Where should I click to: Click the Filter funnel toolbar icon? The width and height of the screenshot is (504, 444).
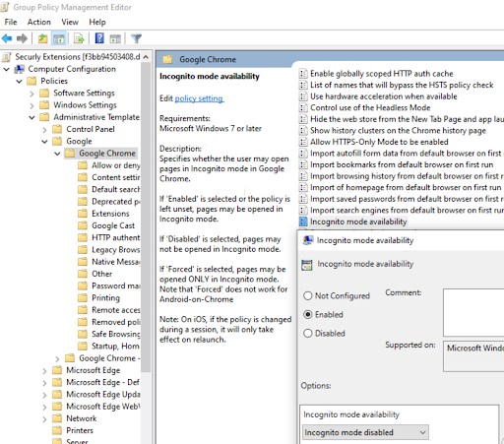pyautogui.click(x=136, y=38)
